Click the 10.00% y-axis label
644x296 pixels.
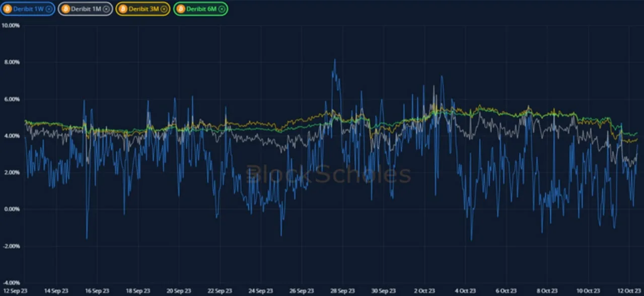10,25
